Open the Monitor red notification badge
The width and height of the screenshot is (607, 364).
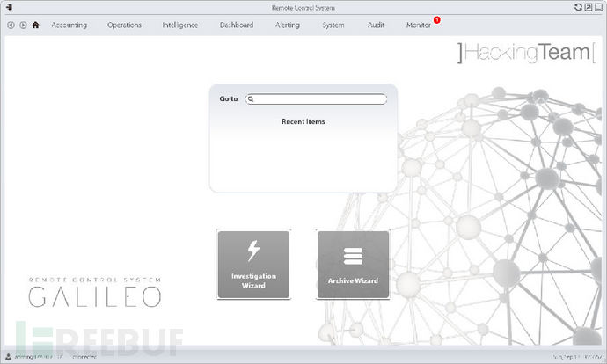tap(437, 19)
